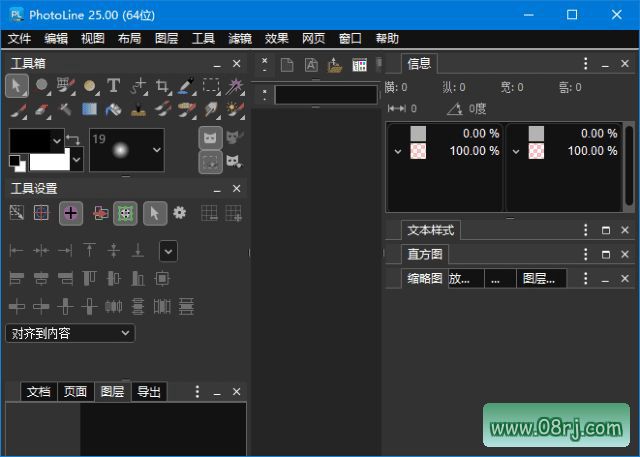Select the arrow layer tool in toolbox

point(17,86)
